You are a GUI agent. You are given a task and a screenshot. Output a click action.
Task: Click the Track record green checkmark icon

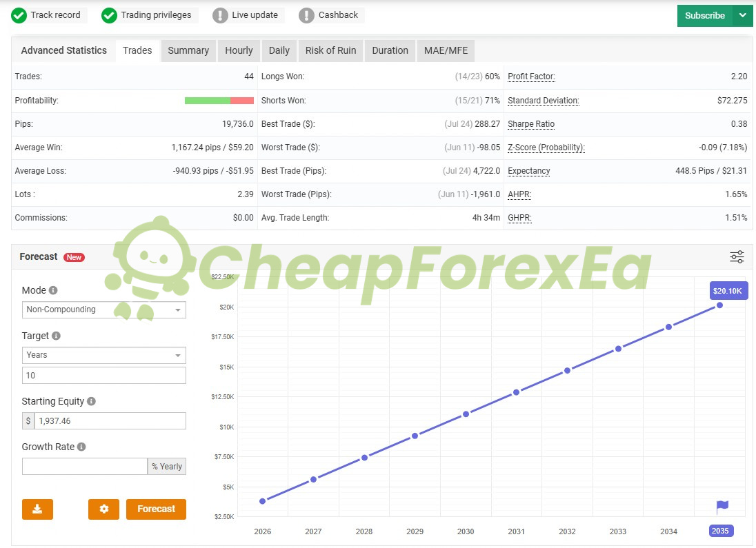pyautogui.click(x=19, y=15)
